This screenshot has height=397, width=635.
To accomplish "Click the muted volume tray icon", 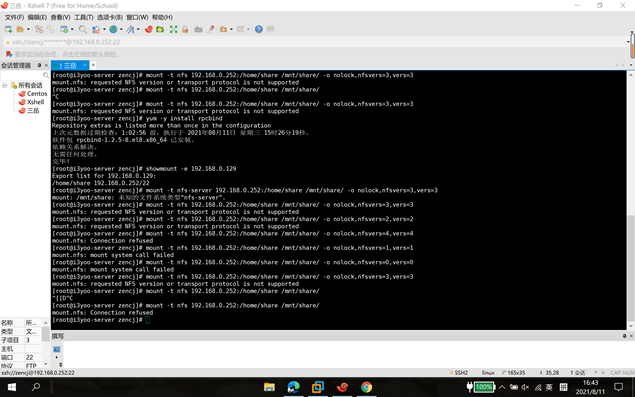I will coord(525,387).
